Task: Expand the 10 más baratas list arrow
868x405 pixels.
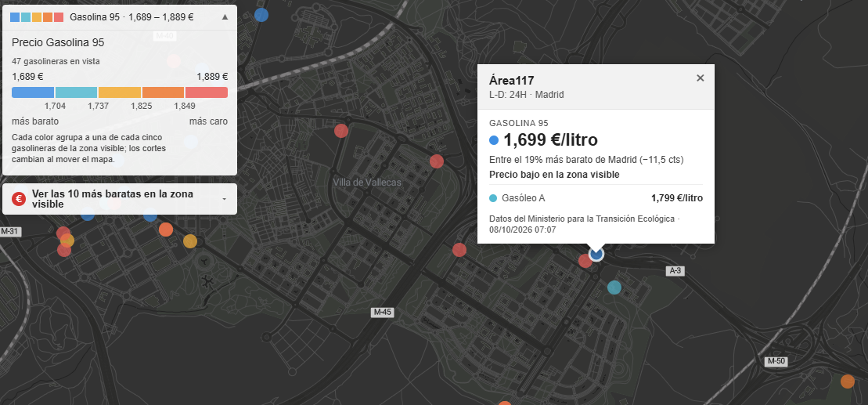Action: (x=225, y=199)
